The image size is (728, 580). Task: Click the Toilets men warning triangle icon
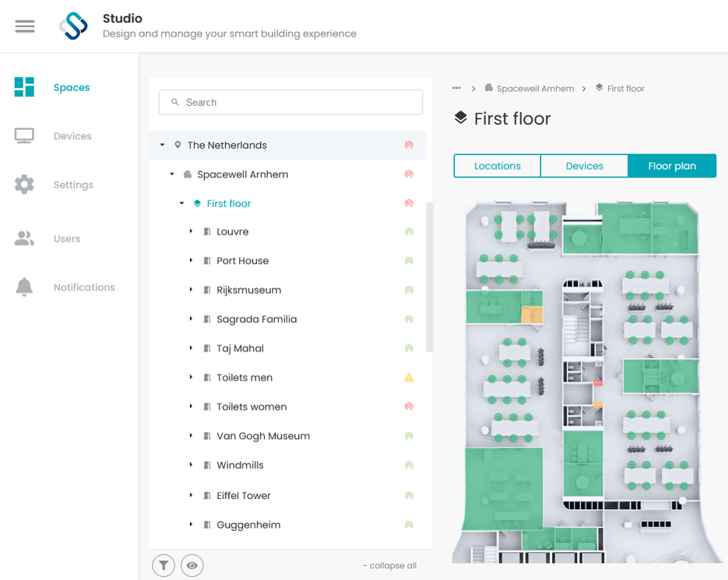pos(409,378)
